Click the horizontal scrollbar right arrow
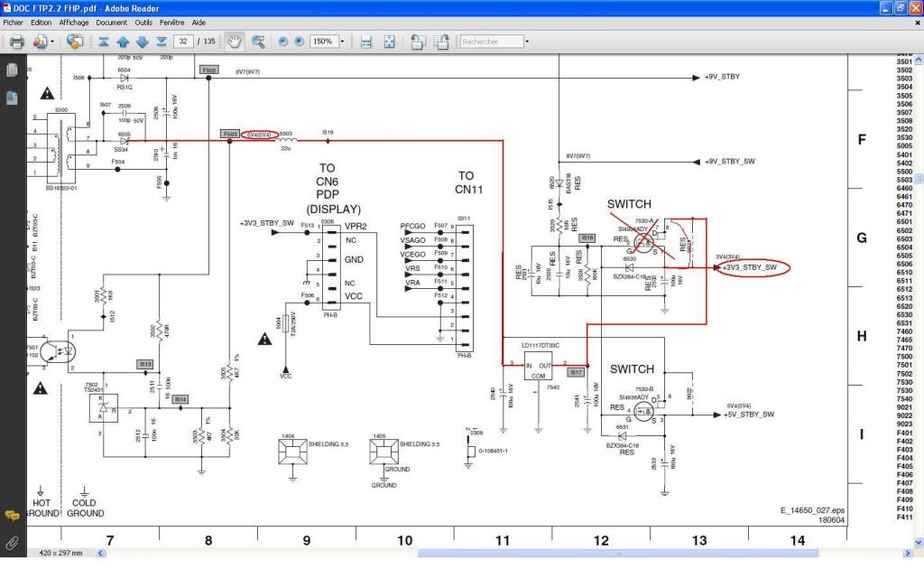Screen dimensions: 924x578 point(908,554)
